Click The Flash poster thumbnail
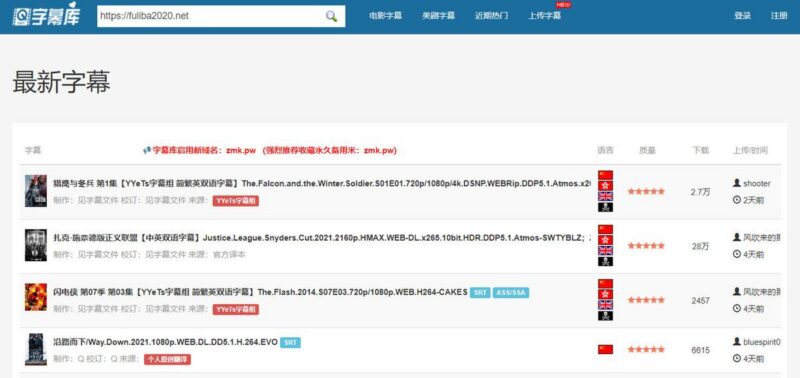The image size is (800, 378). coord(36,298)
